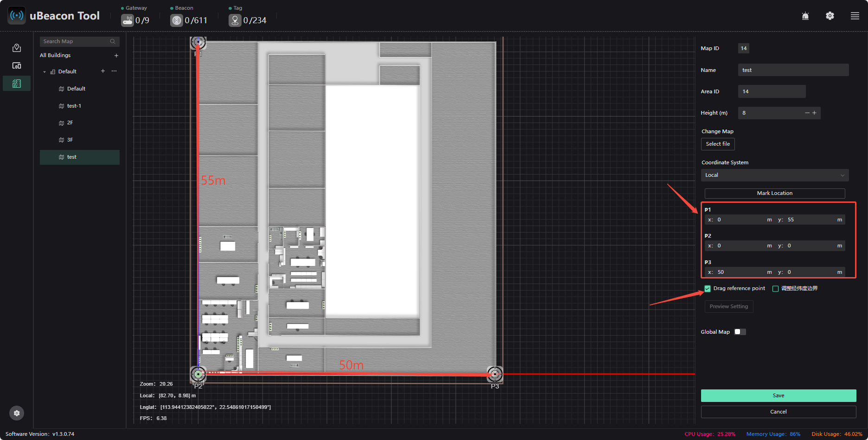This screenshot has width=868, height=440.
Task: Click bottom-left round settings icon
Action: pyautogui.click(x=17, y=413)
